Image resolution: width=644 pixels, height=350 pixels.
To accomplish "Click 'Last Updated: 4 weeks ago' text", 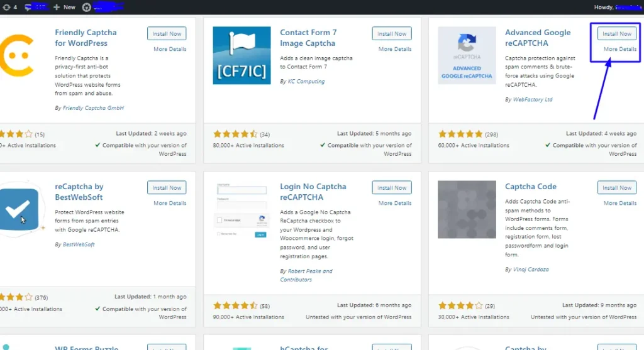I will tap(601, 133).
